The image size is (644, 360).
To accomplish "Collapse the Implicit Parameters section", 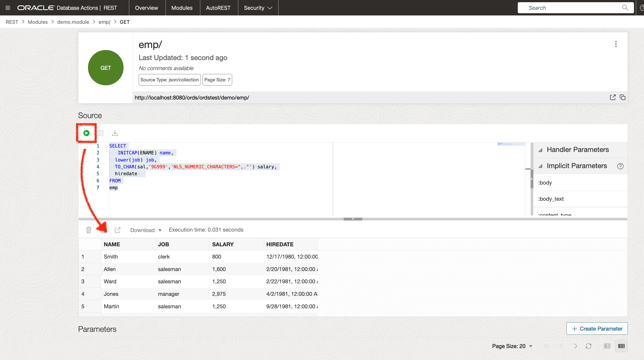I will 540,166.
